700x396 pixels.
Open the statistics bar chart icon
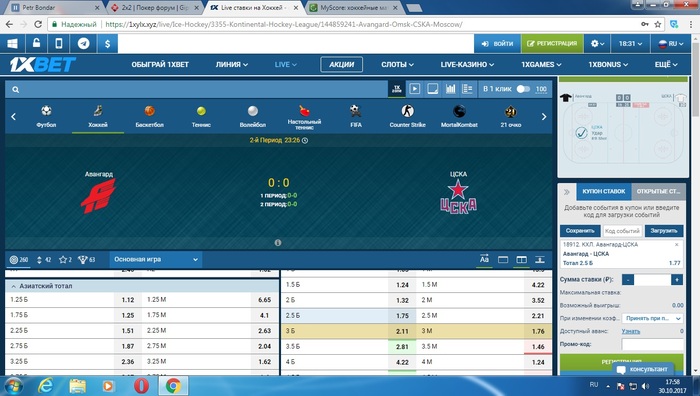click(x=450, y=89)
